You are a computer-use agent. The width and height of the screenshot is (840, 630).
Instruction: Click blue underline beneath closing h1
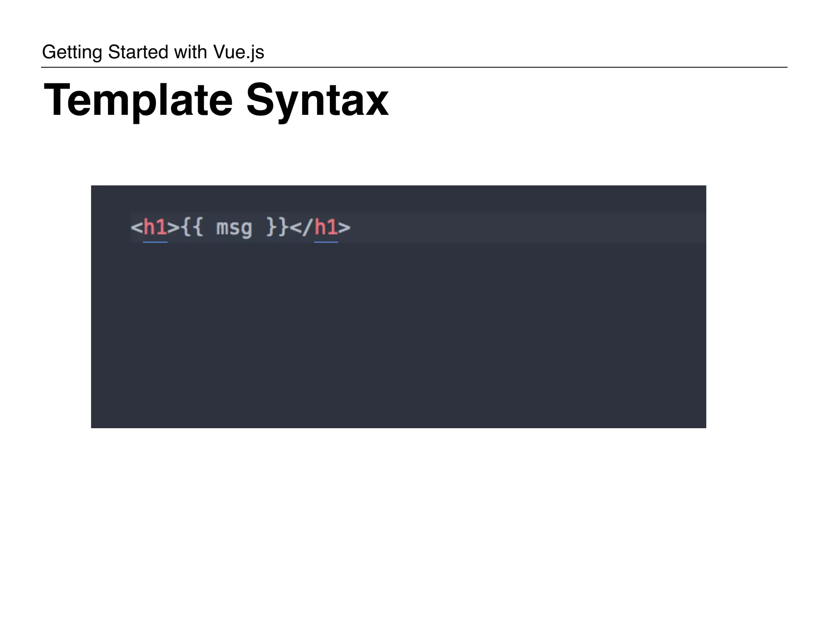click(326, 242)
